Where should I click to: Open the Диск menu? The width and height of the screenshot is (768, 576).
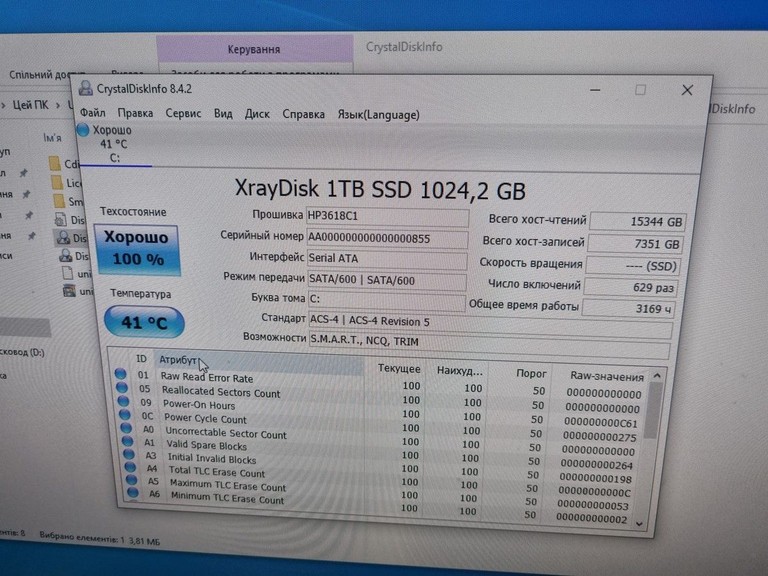click(257, 114)
